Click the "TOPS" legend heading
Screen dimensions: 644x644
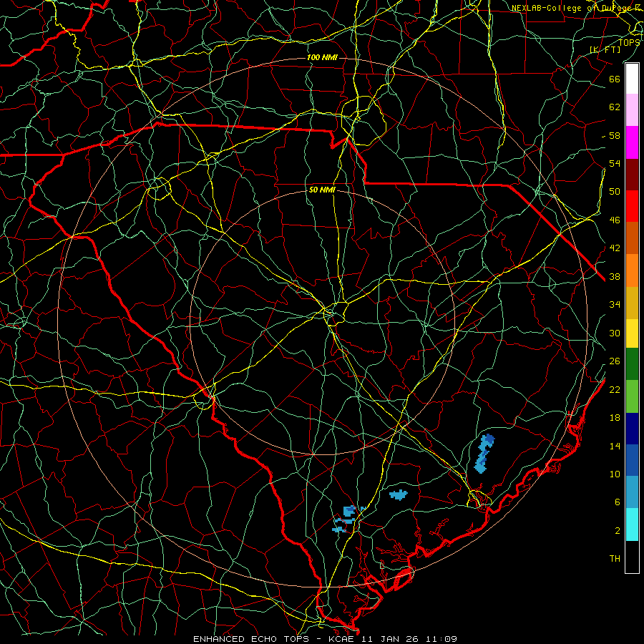(x=629, y=43)
